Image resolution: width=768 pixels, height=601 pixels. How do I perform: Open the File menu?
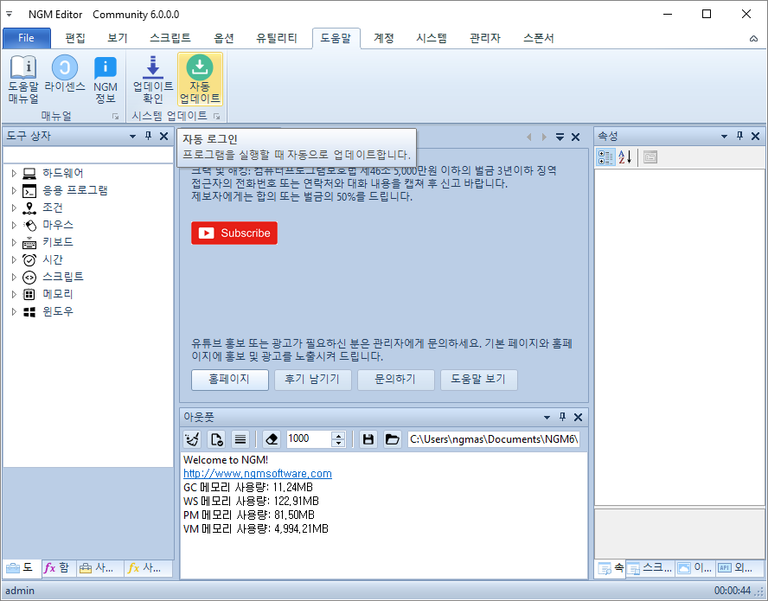click(26, 38)
